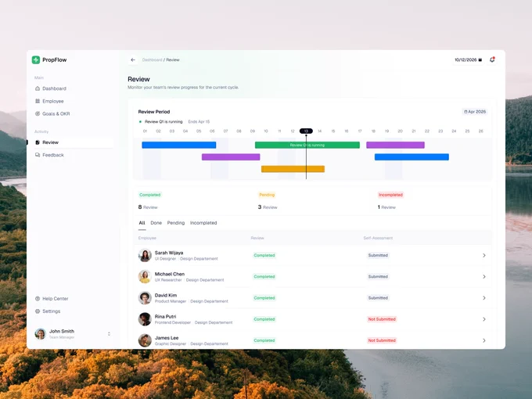This screenshot has width=532, height=399.
Task: Open Sarah Wijaya's row chevron
Action: (x=484, y=256)
